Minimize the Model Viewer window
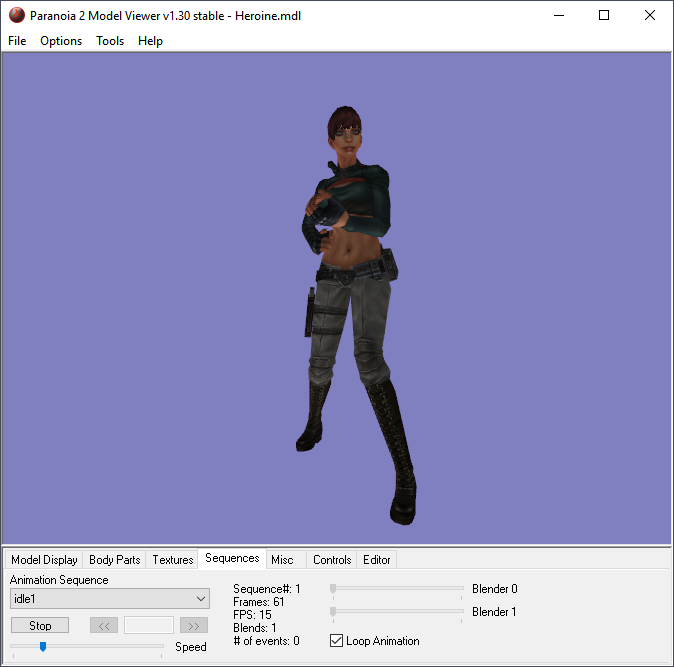The height and width of the screenshot is (667, 674). tap(559, 15)
